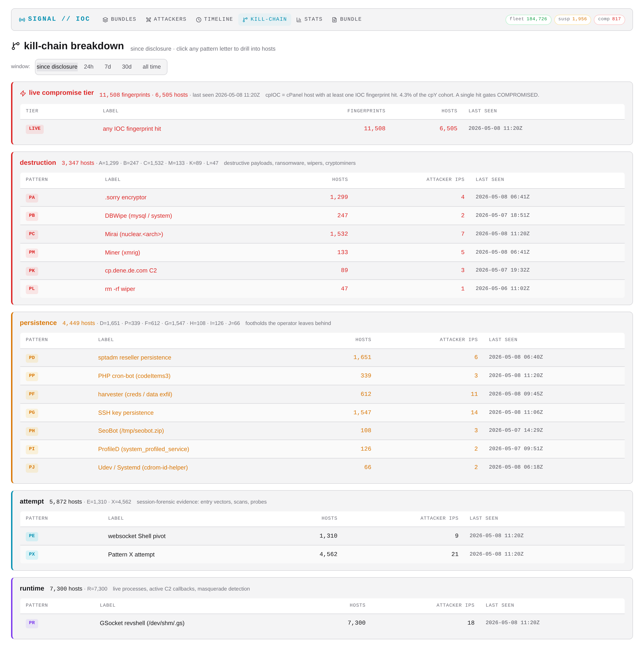
Task: Select the 'since disclosure' window option
Action: point(57,67)
